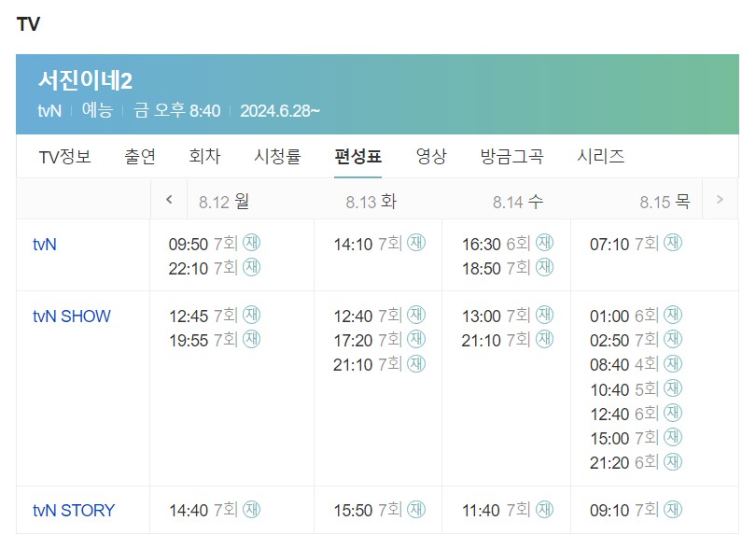This screenshot has height=549, width=756.
Task: Click tvN 22:10 7회 entry
Action: click(214, 268)
